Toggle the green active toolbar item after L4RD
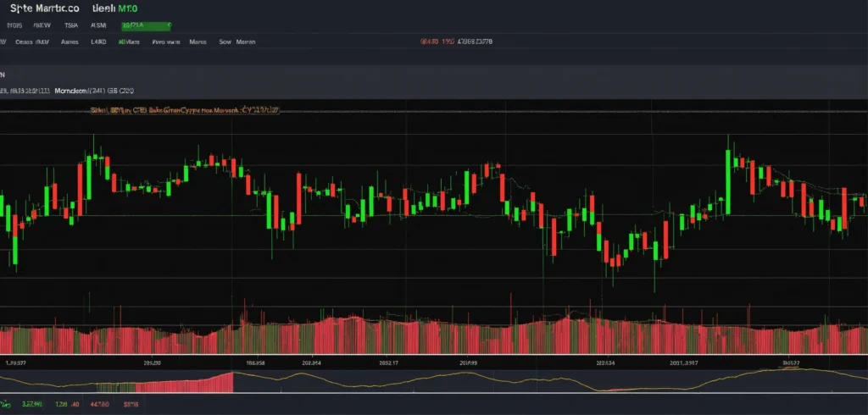The height and width of the screenshot is (415, 868). point(129,41)
